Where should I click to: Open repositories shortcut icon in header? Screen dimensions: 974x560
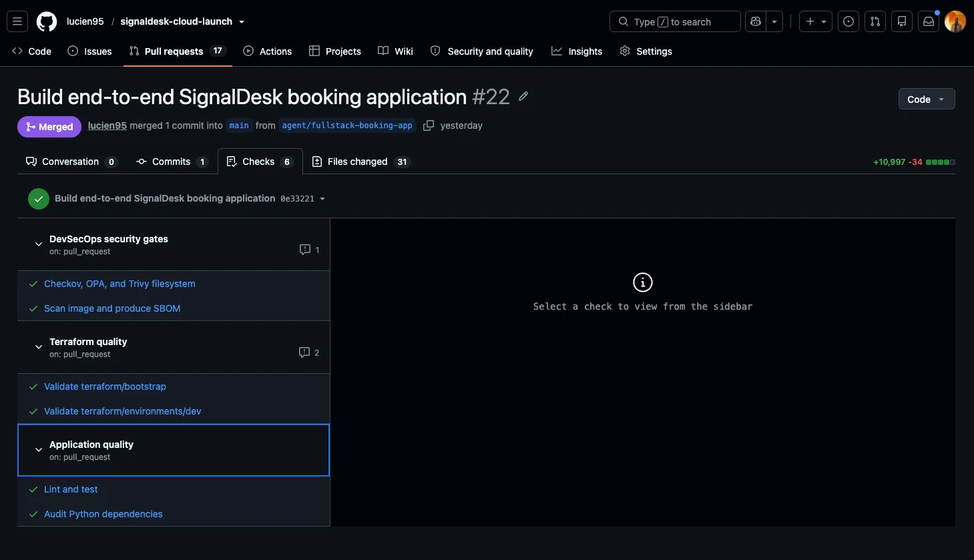(x=902, y=21)
